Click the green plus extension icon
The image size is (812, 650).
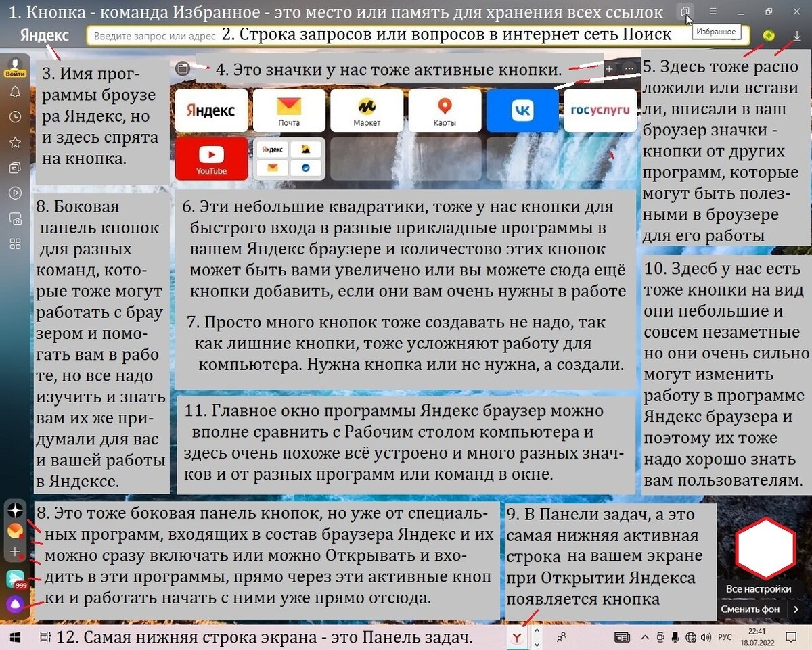coord(769,35)
